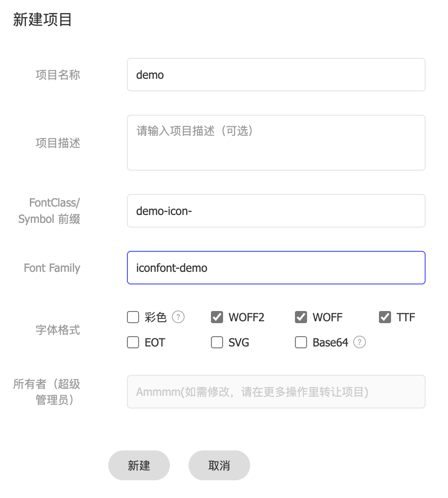Click the help icon beside Base64

pyautogui.click(x=359, y=342)
